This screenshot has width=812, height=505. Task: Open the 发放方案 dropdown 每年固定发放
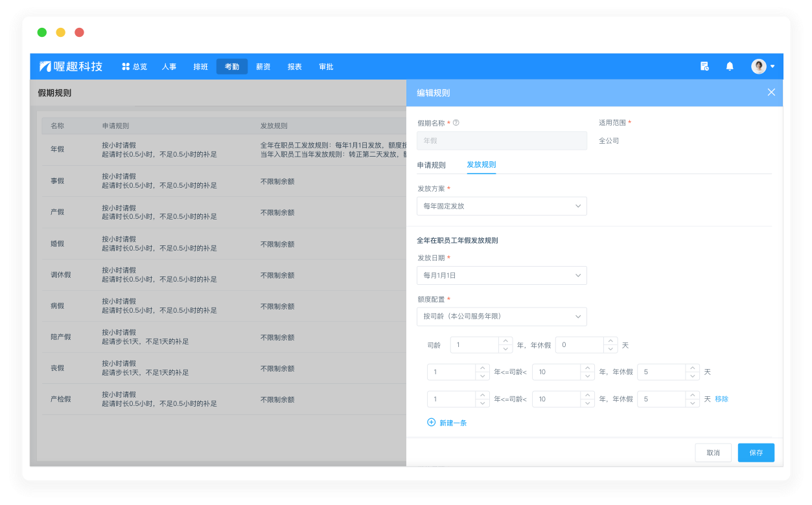point(502,206)
